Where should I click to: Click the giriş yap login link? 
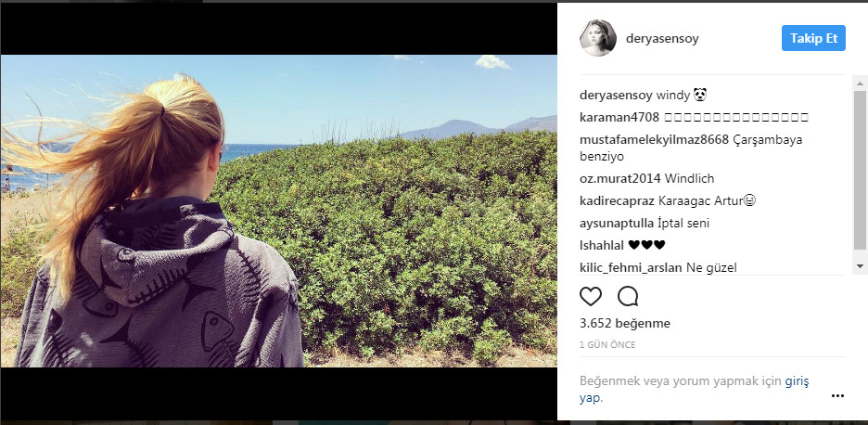695,390
